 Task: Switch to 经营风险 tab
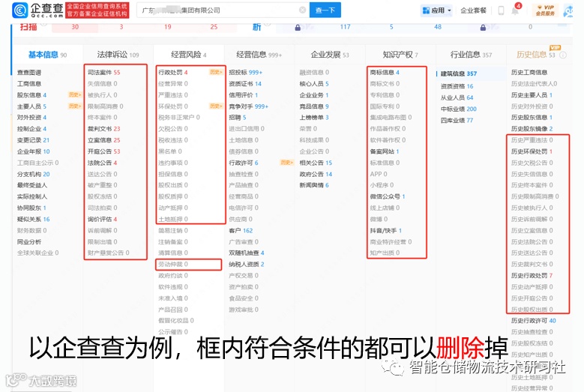point(188,55)
